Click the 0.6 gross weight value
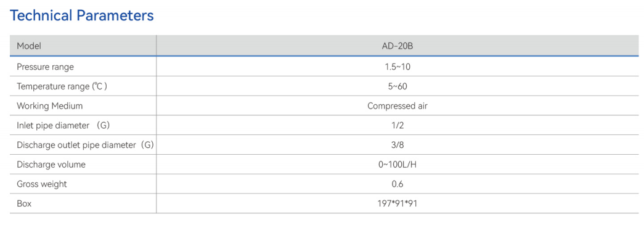 (397, 184)
